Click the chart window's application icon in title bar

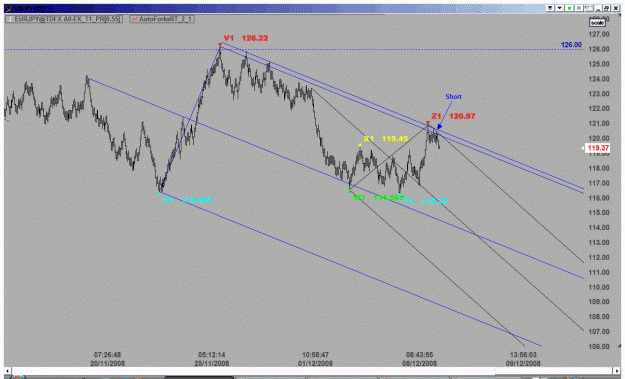coord(9,8)
